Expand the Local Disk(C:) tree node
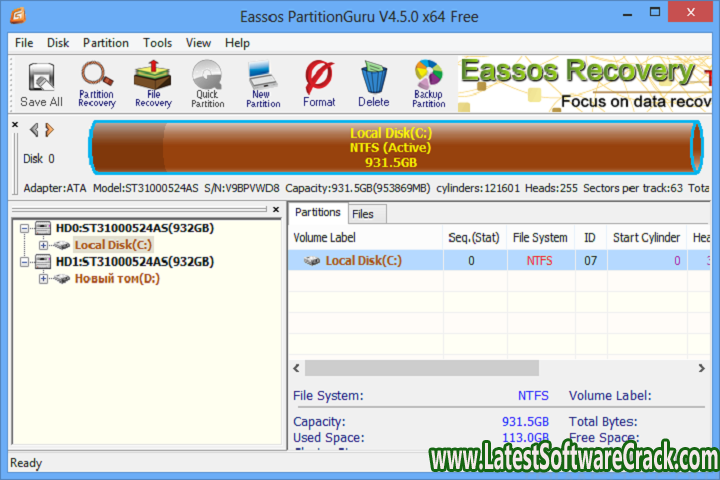The height and width of the screenshot is (480, 720). (x=44, y=245)
